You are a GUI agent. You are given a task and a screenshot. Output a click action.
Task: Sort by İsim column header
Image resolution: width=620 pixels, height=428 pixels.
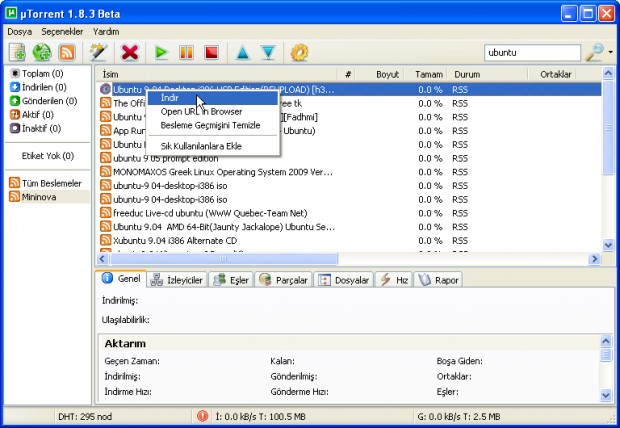pos(216,74)
